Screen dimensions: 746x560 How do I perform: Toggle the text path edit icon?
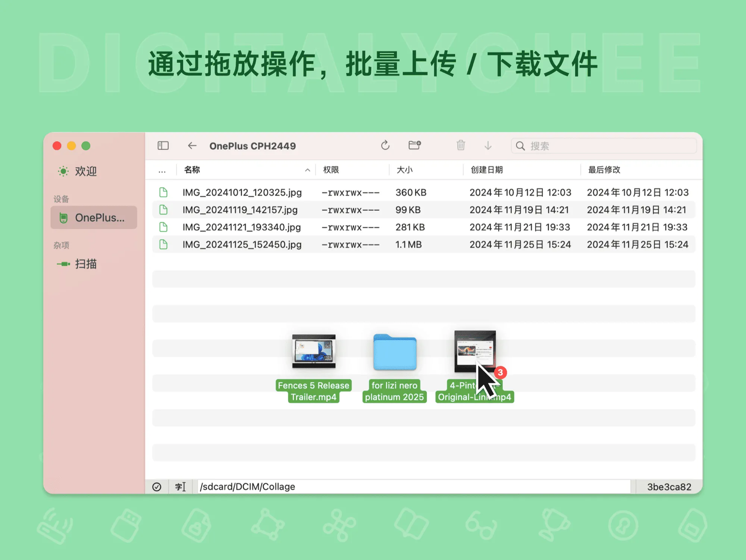[180, 487]
